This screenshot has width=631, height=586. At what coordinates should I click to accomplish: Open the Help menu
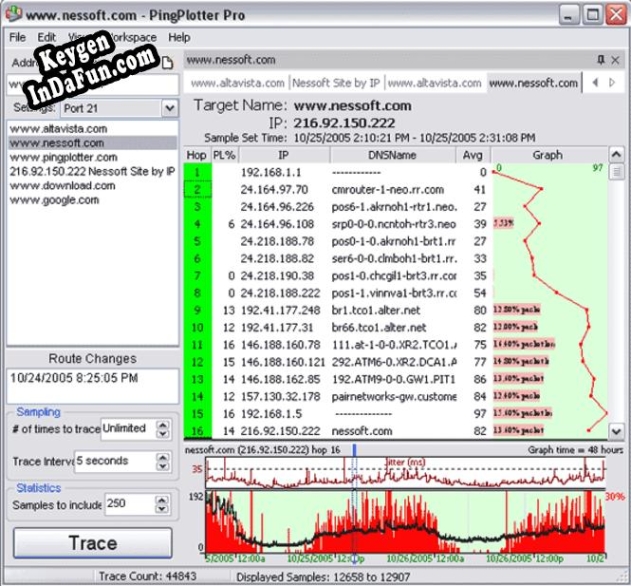[179, 37]
